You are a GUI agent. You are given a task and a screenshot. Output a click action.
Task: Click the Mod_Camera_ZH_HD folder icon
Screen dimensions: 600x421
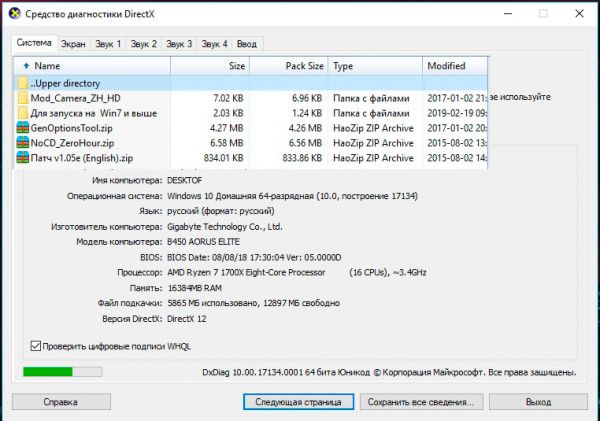[x=23, y=98]
